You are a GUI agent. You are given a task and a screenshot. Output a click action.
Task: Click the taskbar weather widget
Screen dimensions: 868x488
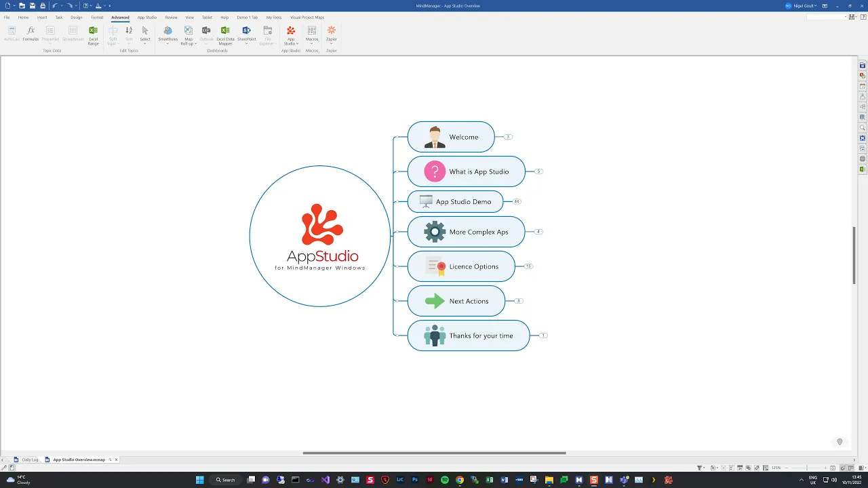pos(18,480)
